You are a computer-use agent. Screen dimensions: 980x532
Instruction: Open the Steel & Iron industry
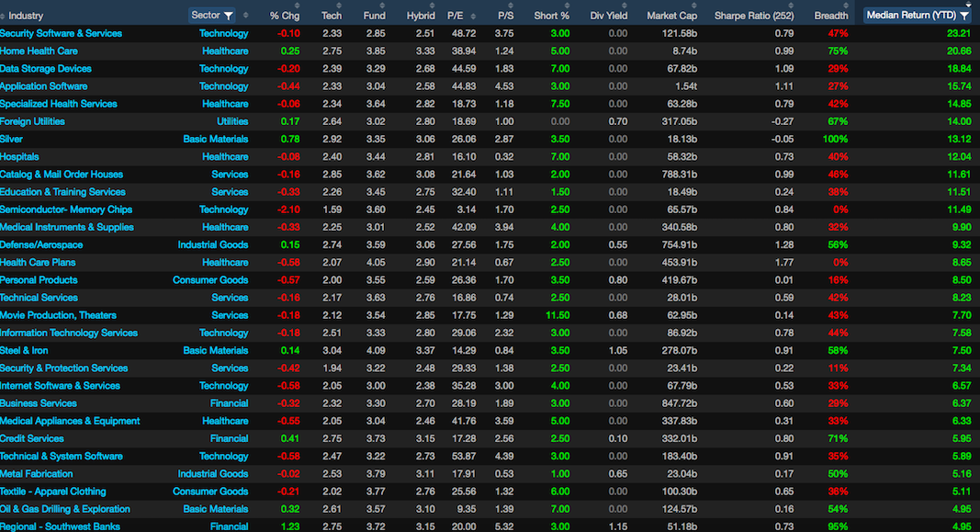tap(24, 351)
